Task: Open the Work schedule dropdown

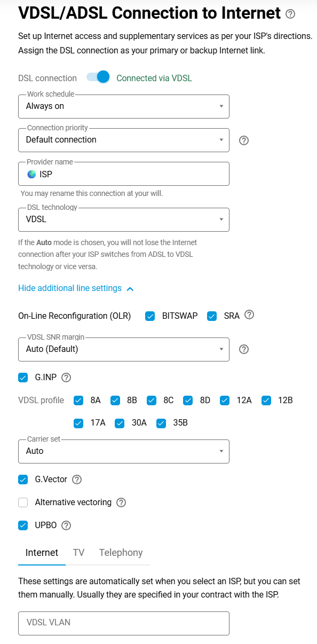Action: [124, 106]
